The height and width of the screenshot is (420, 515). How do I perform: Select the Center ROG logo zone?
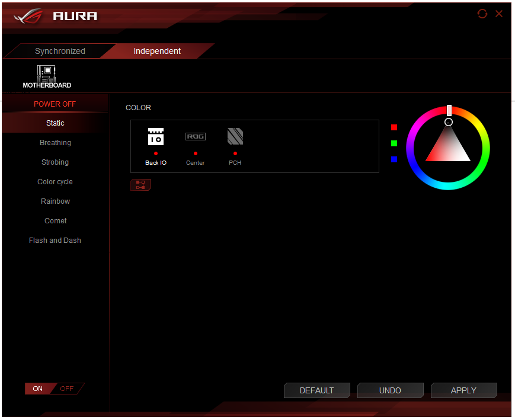(x=196, y=137)
